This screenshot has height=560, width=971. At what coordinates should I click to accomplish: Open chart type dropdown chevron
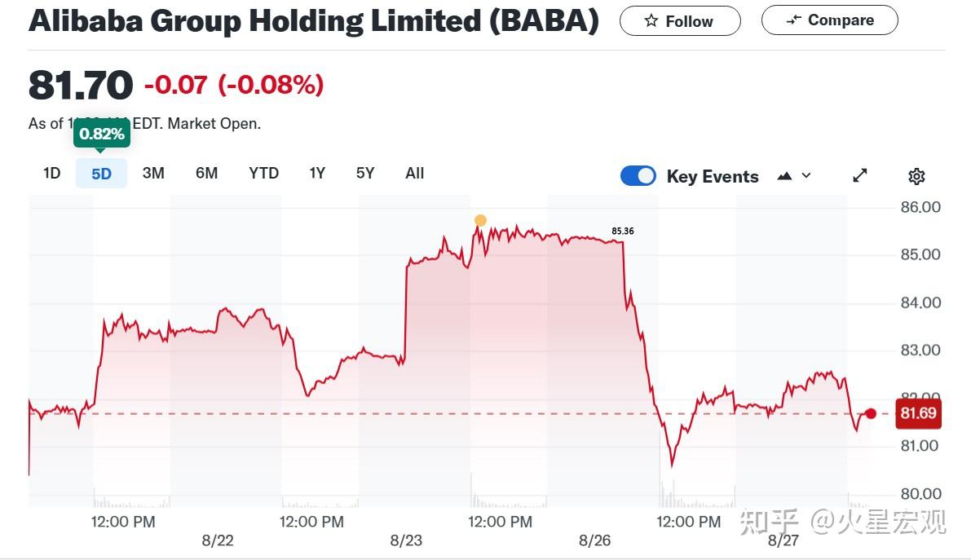806,176
